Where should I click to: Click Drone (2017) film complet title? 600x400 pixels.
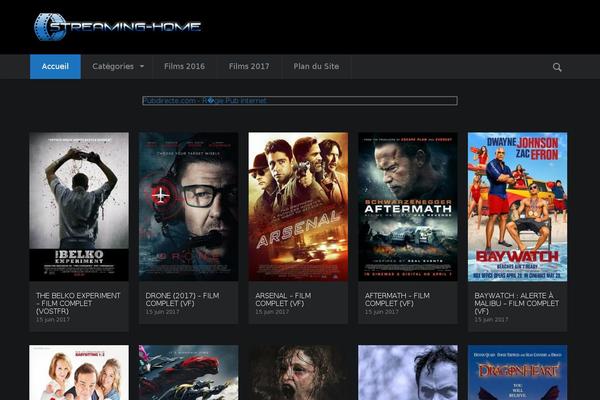(x=182, y=299)
